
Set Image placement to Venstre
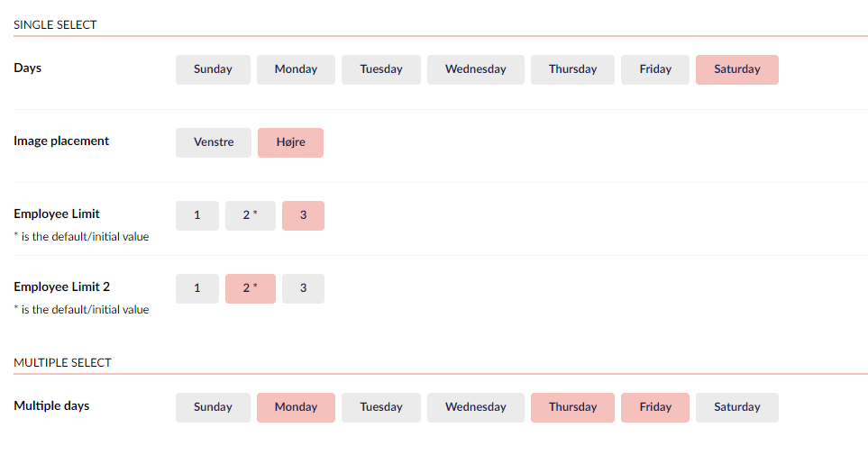coord(214,142)
